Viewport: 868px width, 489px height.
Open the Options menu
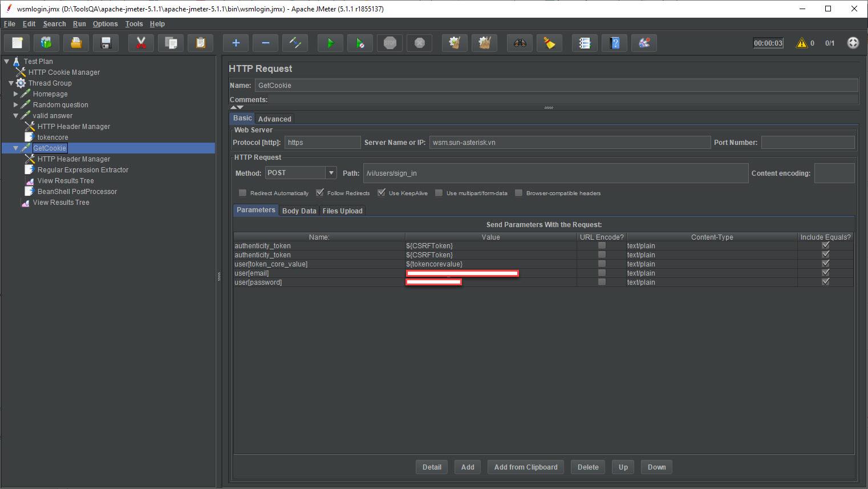pyautogui.click(x=105, y=24)
